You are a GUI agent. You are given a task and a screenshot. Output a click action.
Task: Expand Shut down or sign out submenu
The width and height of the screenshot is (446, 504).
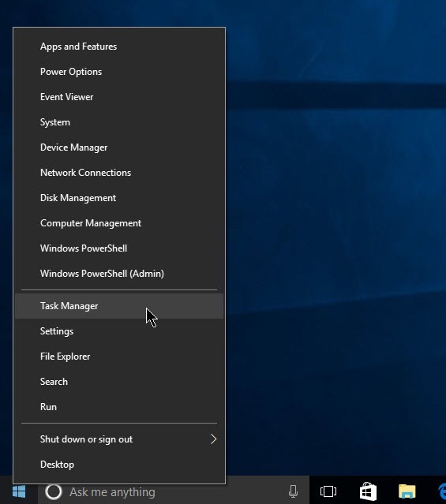pyautogui.click(x=119, y=439)
